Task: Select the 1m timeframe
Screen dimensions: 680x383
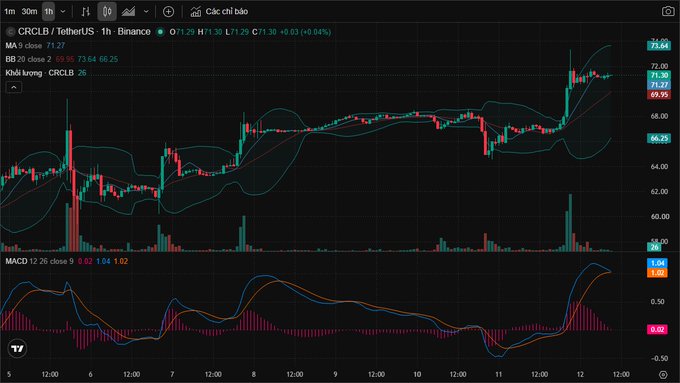Action: [10, 11]
